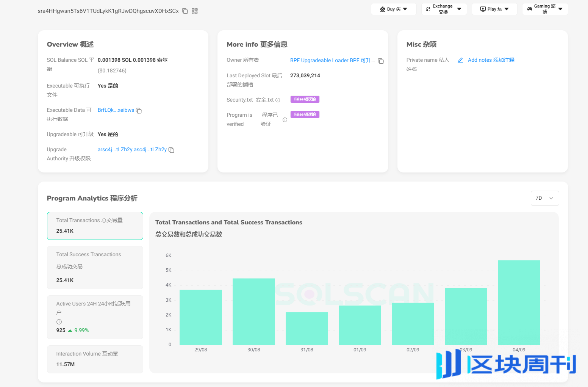
Task: Click the Gaming controller icon
Action: 530,9
